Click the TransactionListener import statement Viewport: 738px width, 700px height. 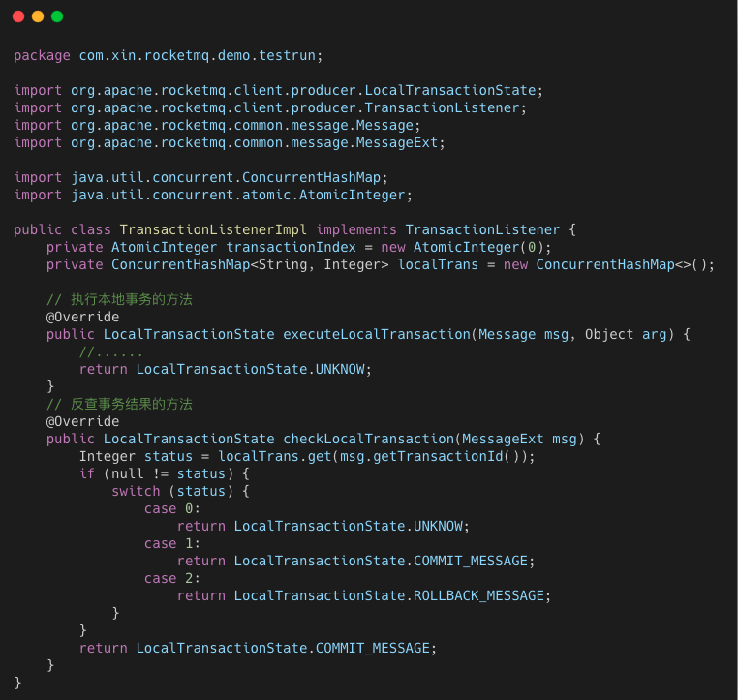pyautogui.click(x=270, y=107)
